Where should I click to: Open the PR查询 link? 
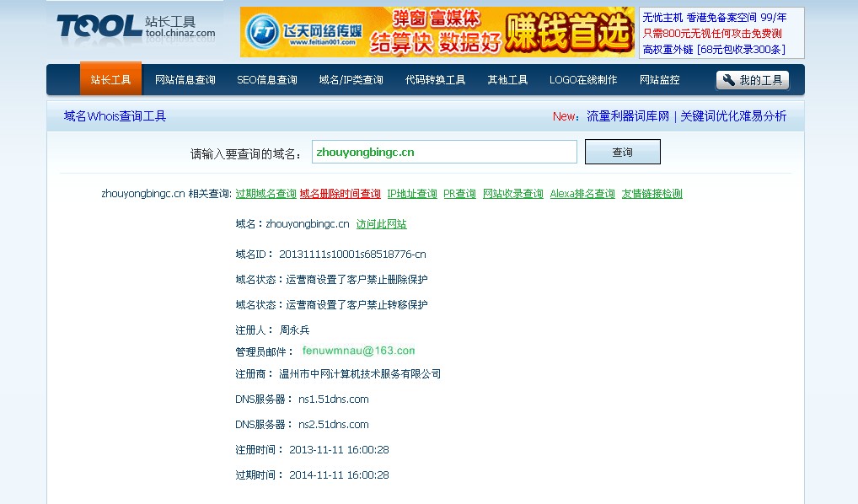pyautogui.click(x=459, y=194)
